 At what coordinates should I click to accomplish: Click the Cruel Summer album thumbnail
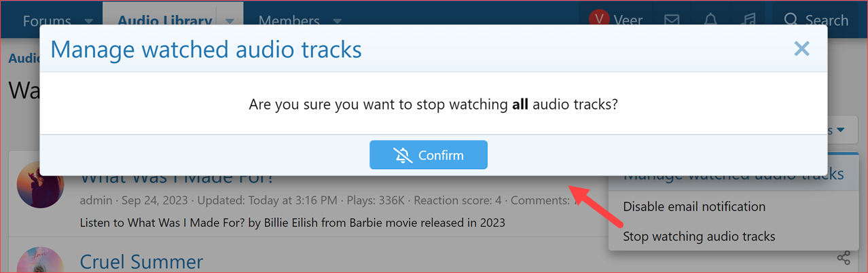40,261
